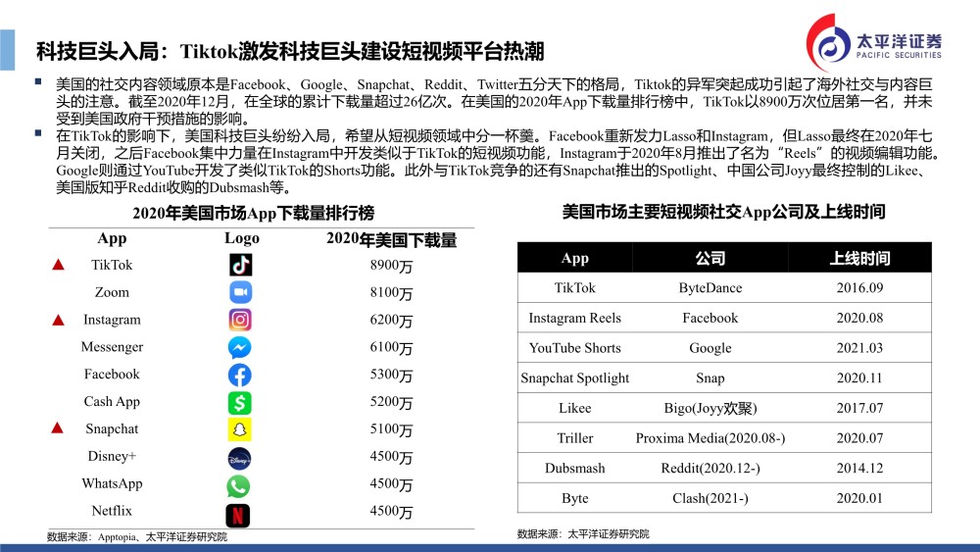The height and width of the screenshot is (552, 980).
Task: Select the 8100万 download value
Action: pos(391,292)
